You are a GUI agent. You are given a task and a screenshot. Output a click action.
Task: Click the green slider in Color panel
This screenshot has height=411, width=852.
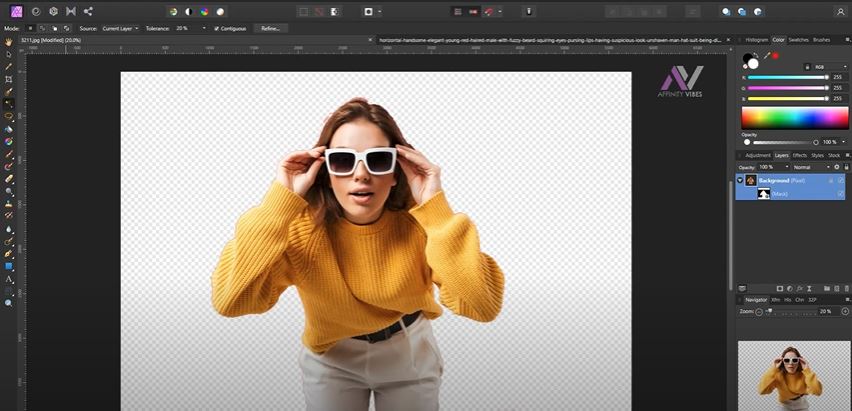pyautogui.click(x=787, y=88)
